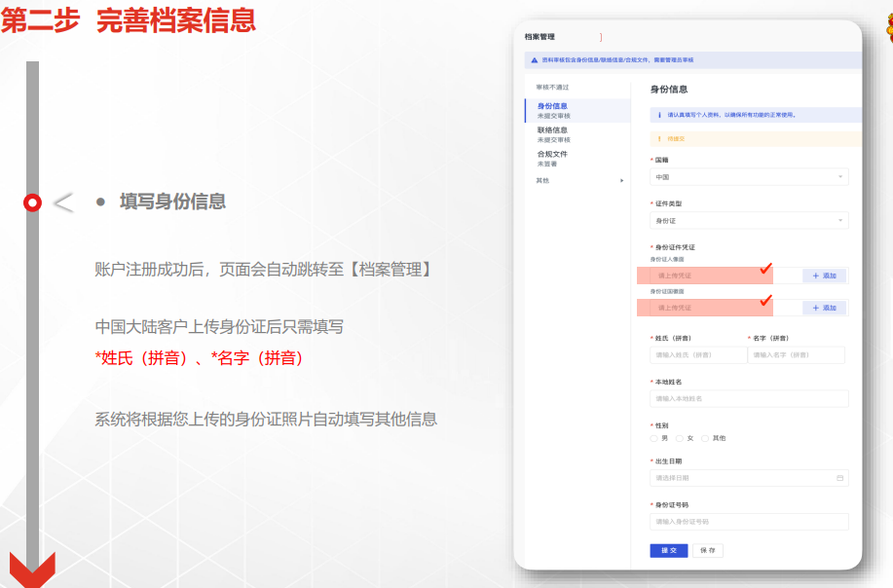Click the blue info icon beside 请认真填写个人资料
The width and height of the screenshot is (893, 588).
point(659,115)
